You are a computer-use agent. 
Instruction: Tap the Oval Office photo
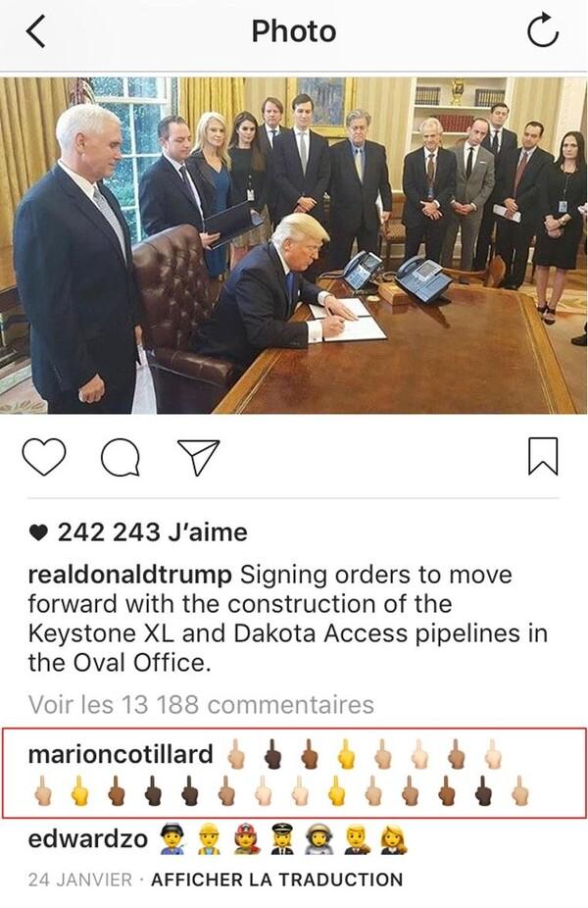point(293,245)
